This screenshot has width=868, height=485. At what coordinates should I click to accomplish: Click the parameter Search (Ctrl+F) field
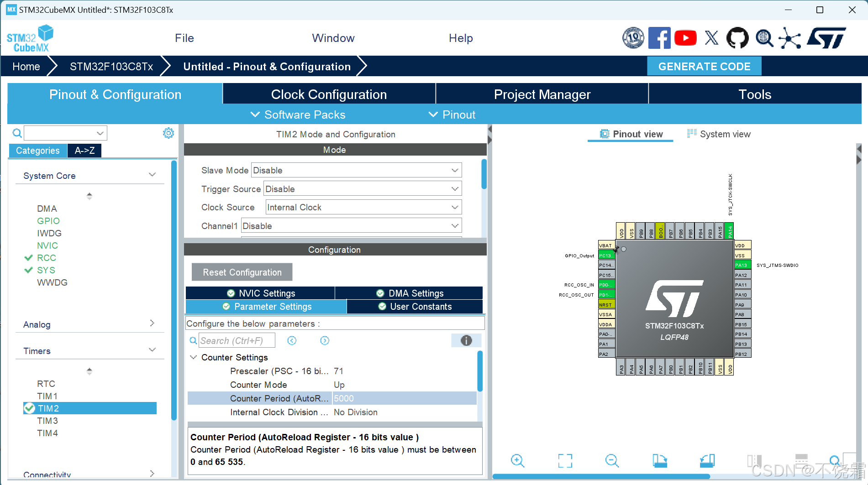(237, 340)
